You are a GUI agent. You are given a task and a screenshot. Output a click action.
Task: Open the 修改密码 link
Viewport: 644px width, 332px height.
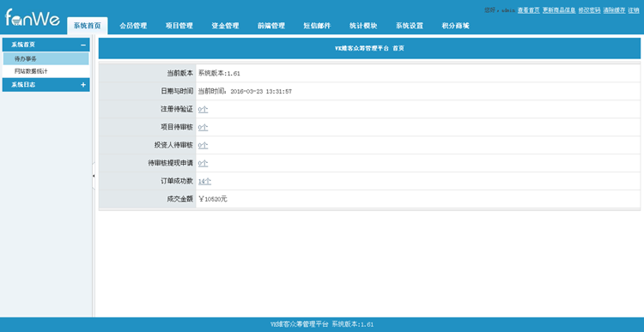coord(589,10)
